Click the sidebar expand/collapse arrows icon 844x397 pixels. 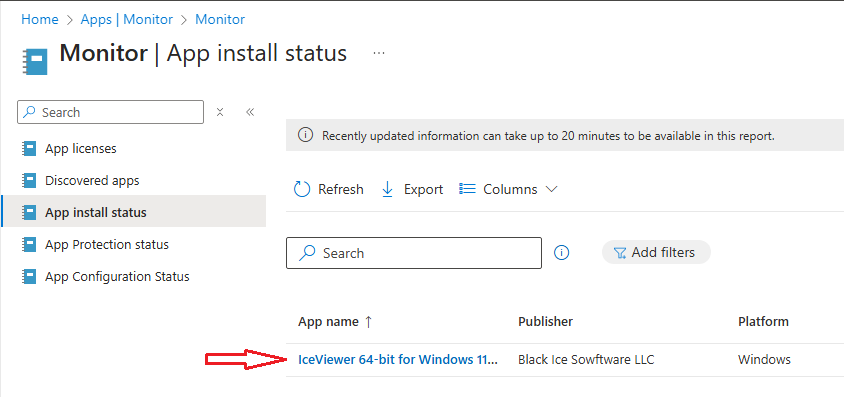(220, 112)
